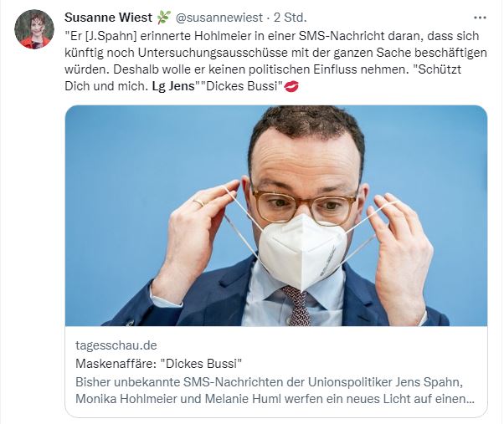Open the @susannewiest handle link
This screenshot has height=424, width=504.
tap(219, 18)
